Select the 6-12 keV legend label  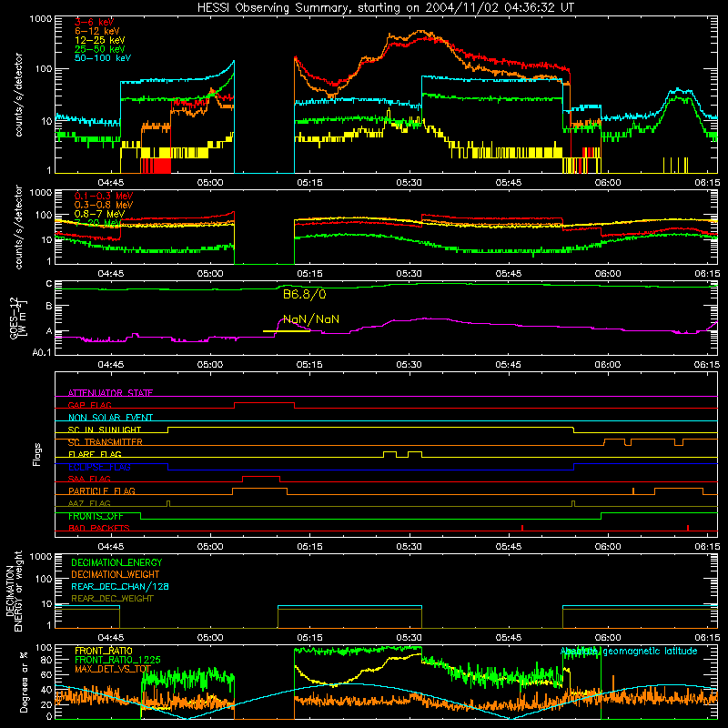click(x=96, y=31)
